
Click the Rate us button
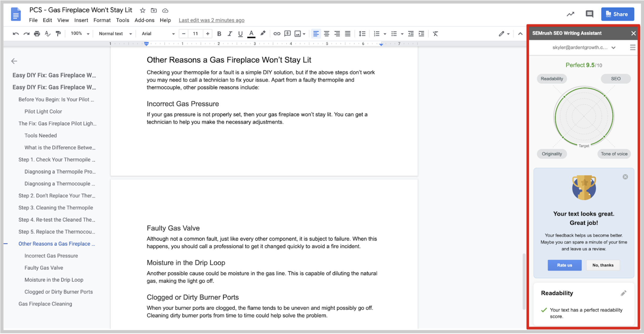(x=564, y=265)
